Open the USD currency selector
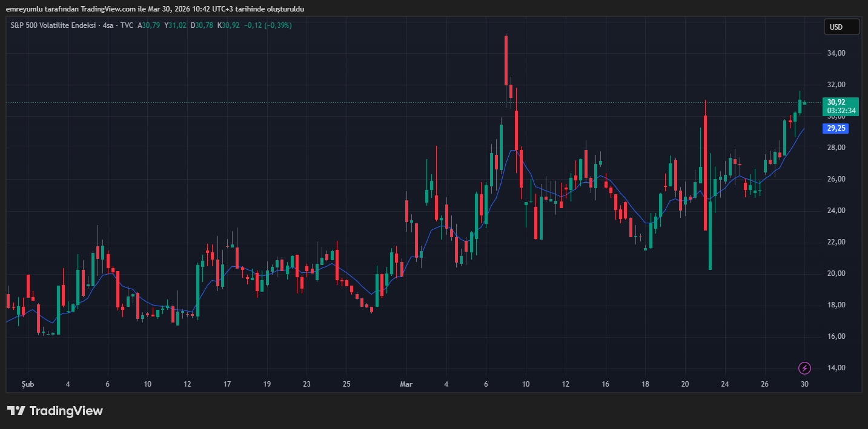 [x=841, y=27]
